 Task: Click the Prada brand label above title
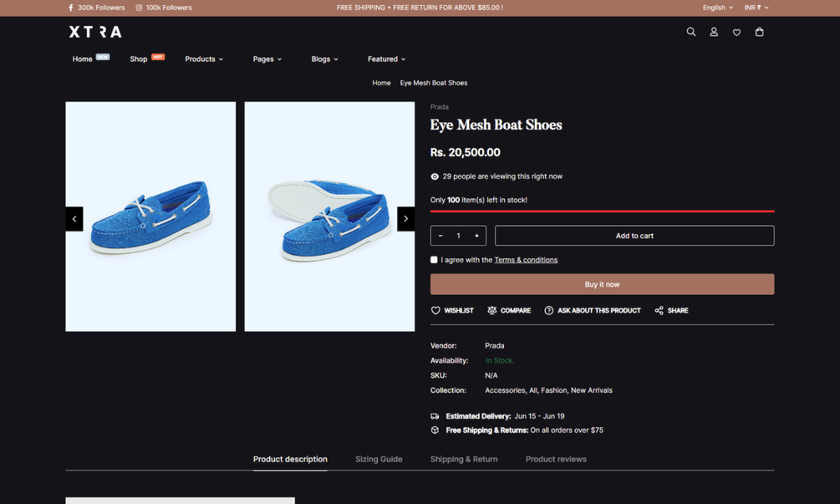[x=440, y=107]
